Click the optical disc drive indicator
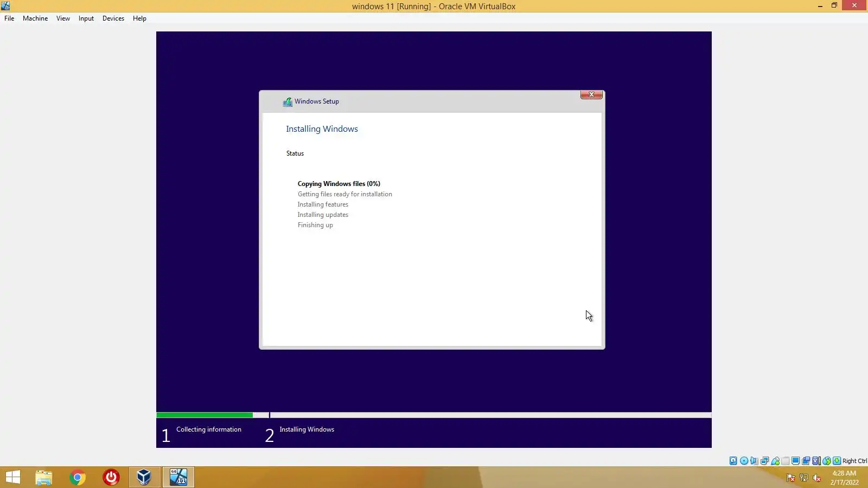 click(744, 461)
